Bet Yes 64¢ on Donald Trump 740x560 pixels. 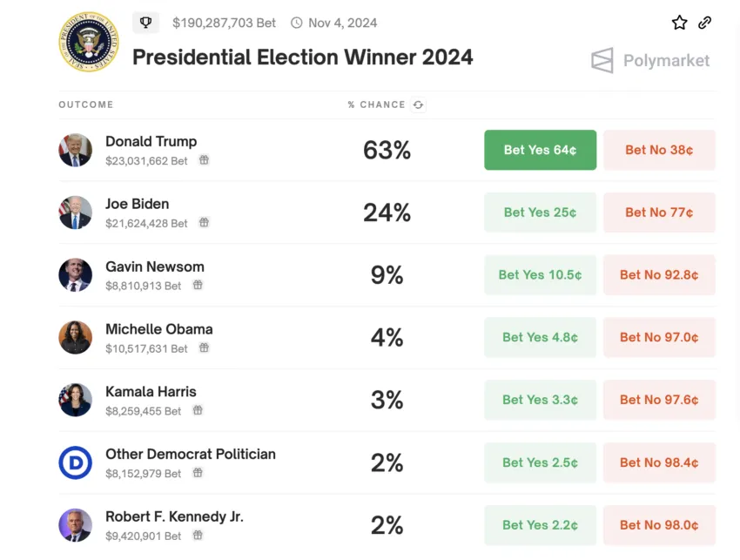(540, 150)
